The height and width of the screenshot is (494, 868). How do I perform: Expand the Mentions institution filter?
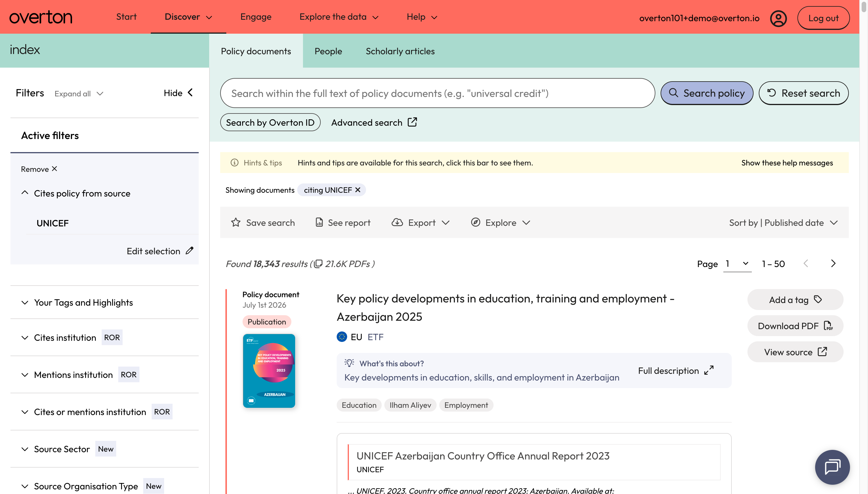pyautogui.click(x=67, y=375)
